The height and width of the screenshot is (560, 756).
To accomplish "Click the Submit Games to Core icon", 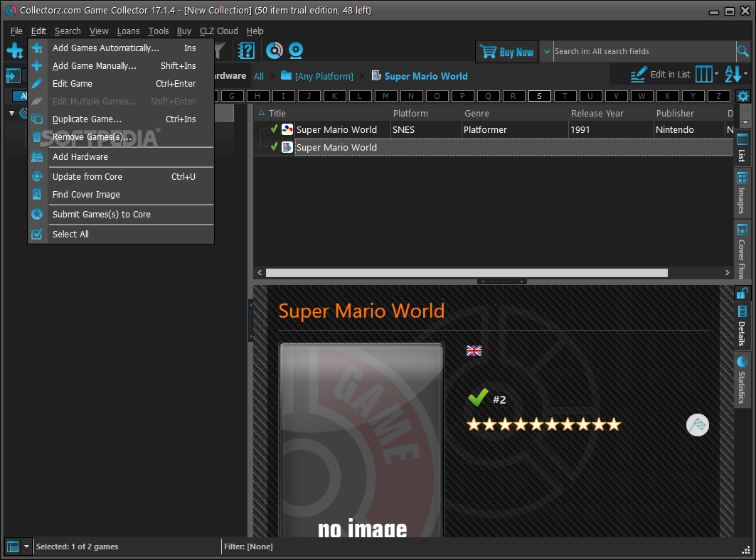I will tap(37, 214).
